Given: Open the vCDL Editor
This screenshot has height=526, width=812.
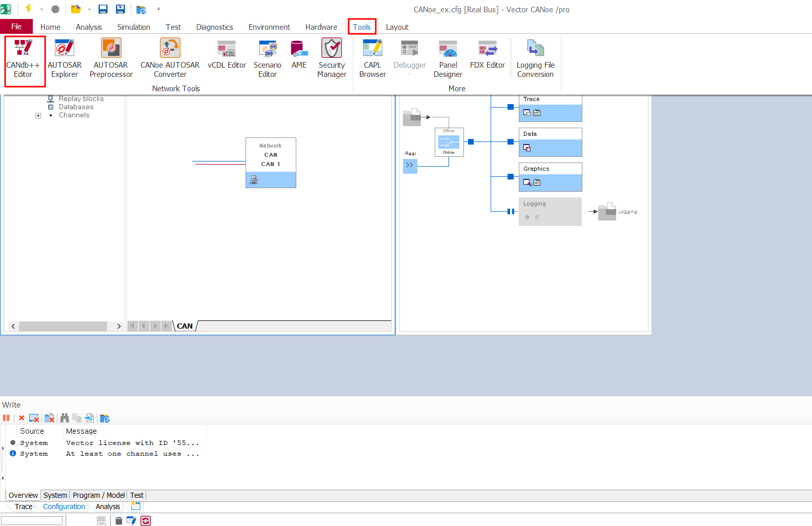Looking at the screenshot, I should (x=227, y=55).
